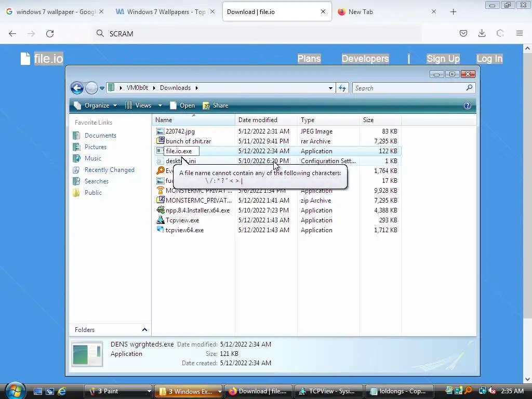This screenshot has width=532, height=399.
Task: Click Sign Up on file.io
Action: pos(443,59)
